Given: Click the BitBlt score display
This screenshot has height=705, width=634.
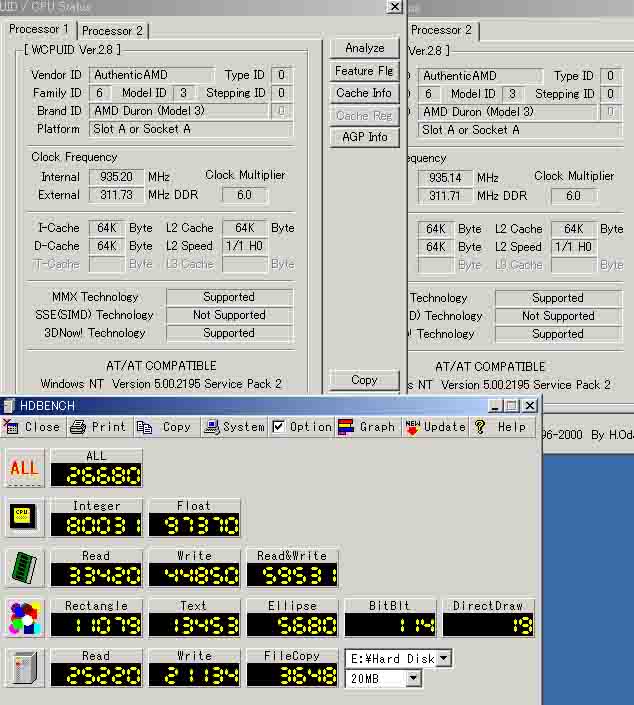Looking at the screenshot, I should click(390, 625).
